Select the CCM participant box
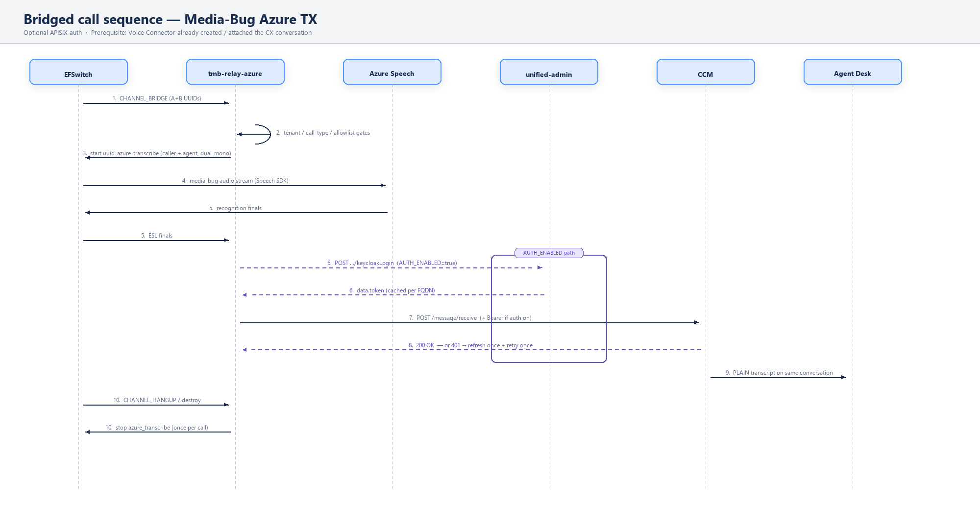This screenshot has height=529, width=980. click(x=706, y=72)
